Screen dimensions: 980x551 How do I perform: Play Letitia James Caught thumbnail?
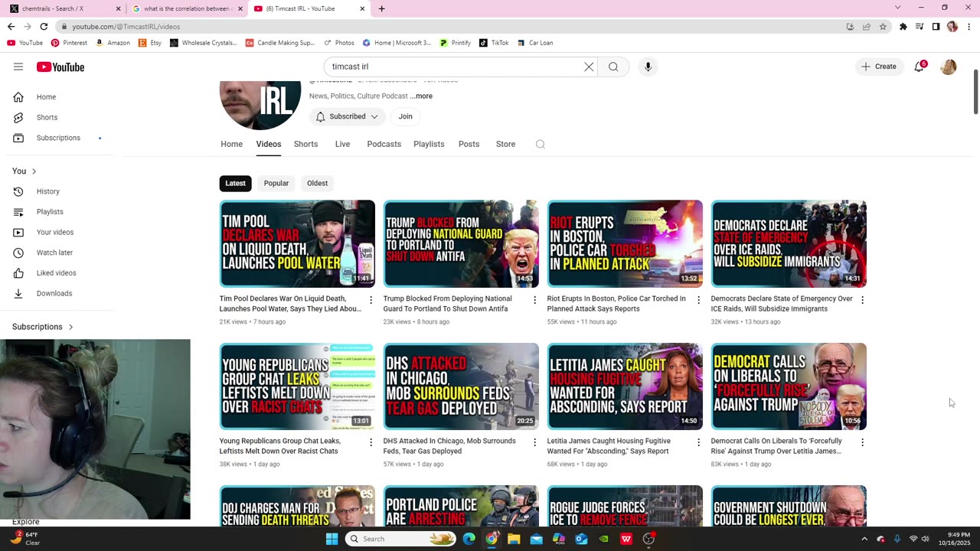[625, 386]
